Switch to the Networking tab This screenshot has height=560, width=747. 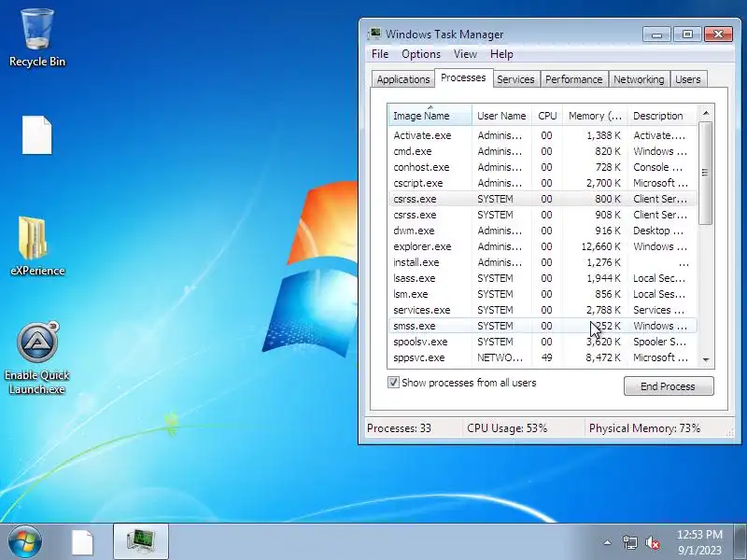[x=639, y=79]
